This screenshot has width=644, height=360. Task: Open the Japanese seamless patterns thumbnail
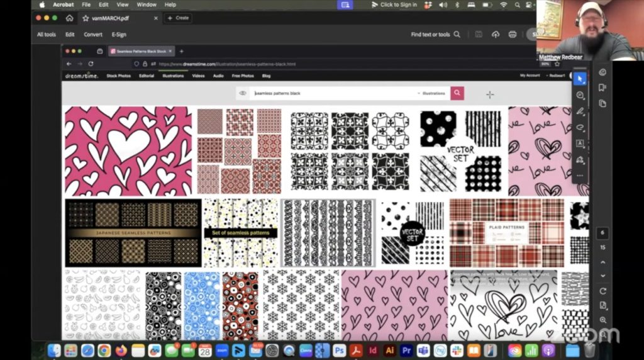point(133,233)
